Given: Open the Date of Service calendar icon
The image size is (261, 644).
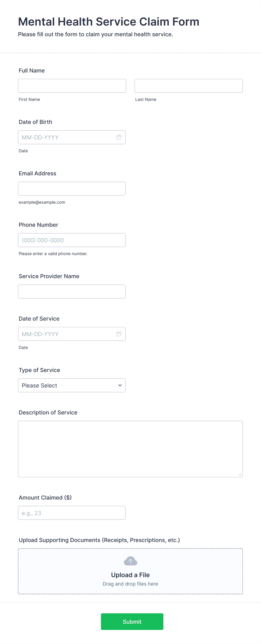Looking at the screenshot, I should pos(119,334).
